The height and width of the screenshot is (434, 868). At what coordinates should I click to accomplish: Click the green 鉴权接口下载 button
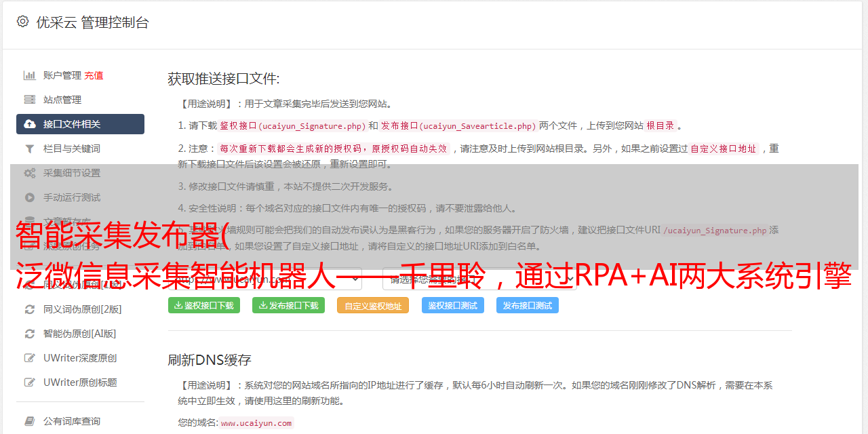coord(204,305)
